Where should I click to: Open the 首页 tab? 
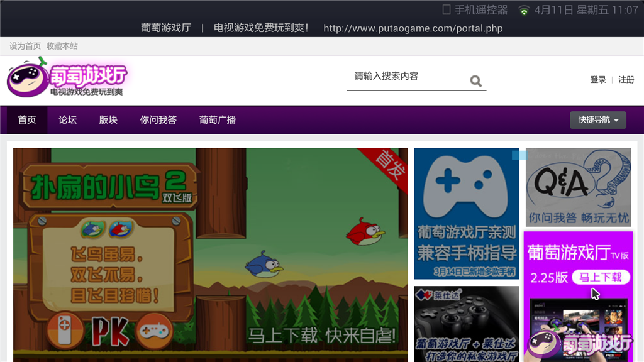(x=26, y=120)
